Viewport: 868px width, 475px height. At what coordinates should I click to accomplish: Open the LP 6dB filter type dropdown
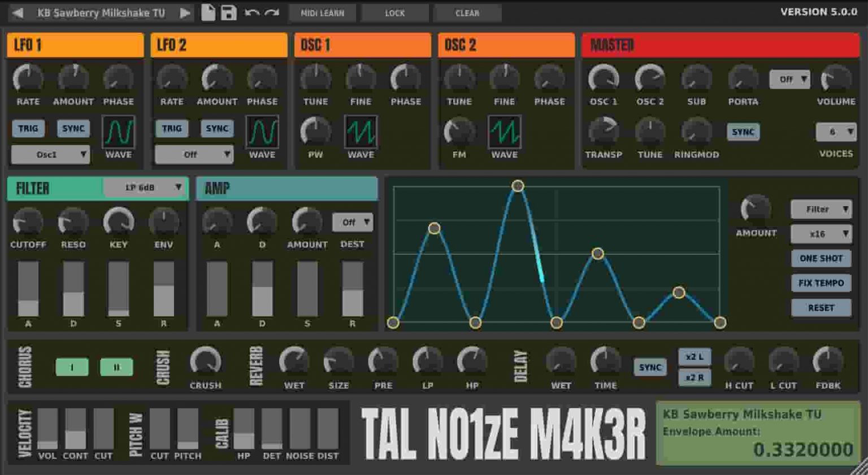click(x=145, y=188)
